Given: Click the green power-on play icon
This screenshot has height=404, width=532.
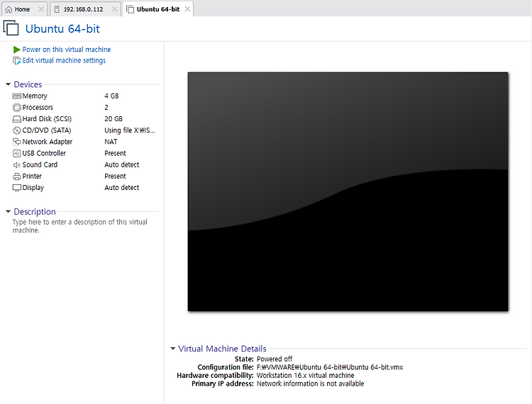Looking at the screenshot, I should click(x=16, y=50).
